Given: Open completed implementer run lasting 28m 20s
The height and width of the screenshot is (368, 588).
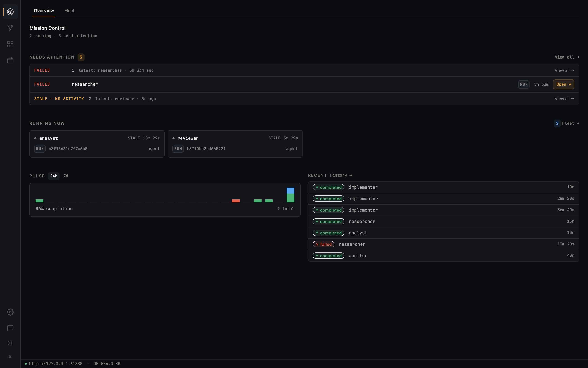Looking at the screenshot, I should coord(443,199).
